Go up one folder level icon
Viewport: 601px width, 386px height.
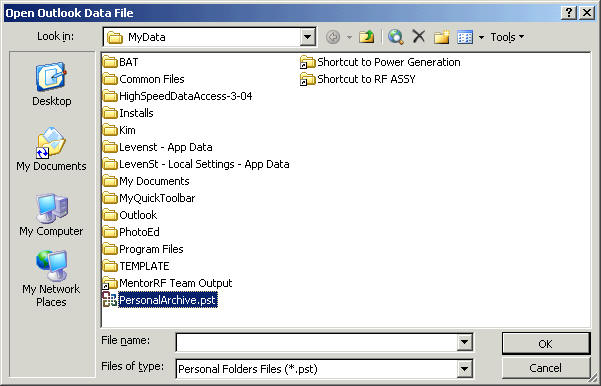[x=366, y=37]
